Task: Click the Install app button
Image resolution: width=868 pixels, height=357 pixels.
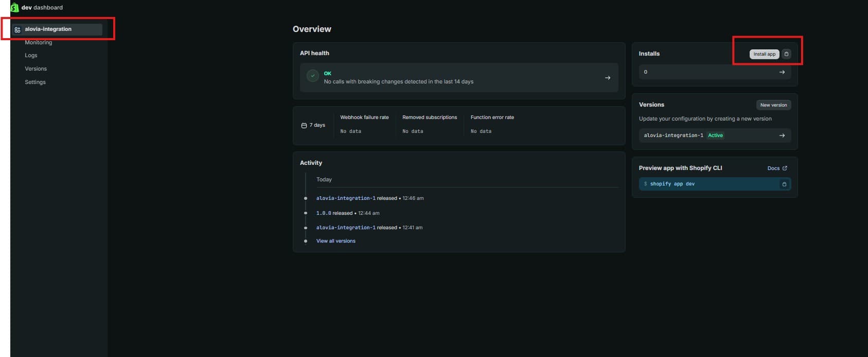Action: click(x=764, y=54)
